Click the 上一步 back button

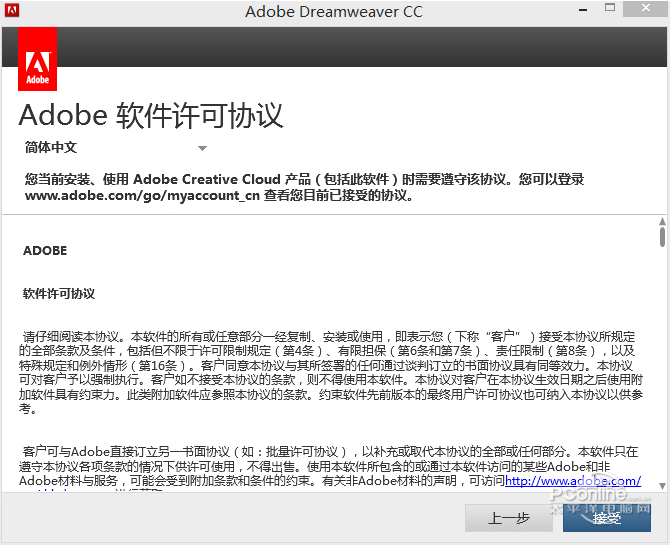(508, 518)
